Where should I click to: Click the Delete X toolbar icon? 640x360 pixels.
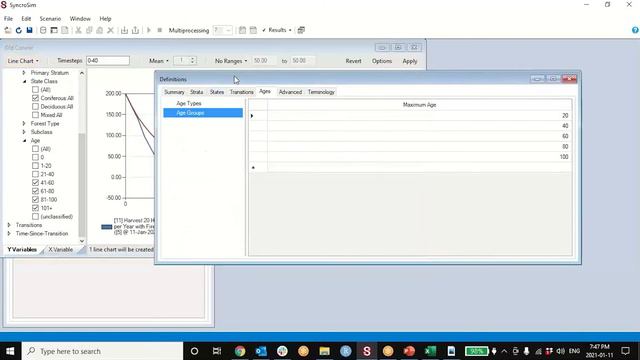(110, 30)
